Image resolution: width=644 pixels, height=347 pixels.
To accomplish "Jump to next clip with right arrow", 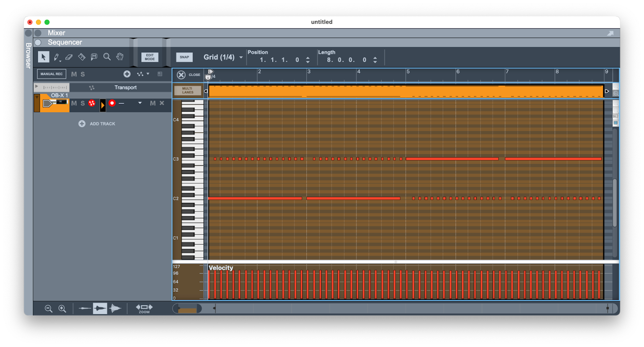I will pyautogui.click(x=607, y=91).
